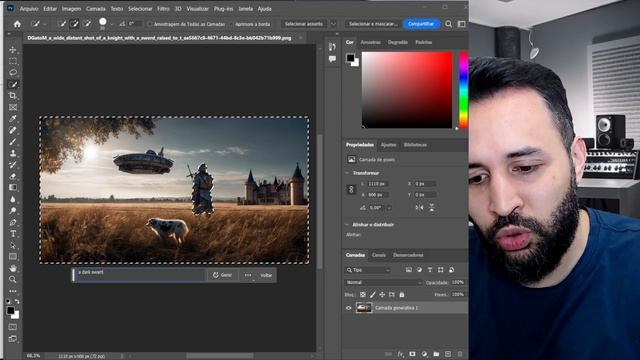The image size is (640, 360).
Task: Select the Path Selection tool
Action: [x=13, y=245]
